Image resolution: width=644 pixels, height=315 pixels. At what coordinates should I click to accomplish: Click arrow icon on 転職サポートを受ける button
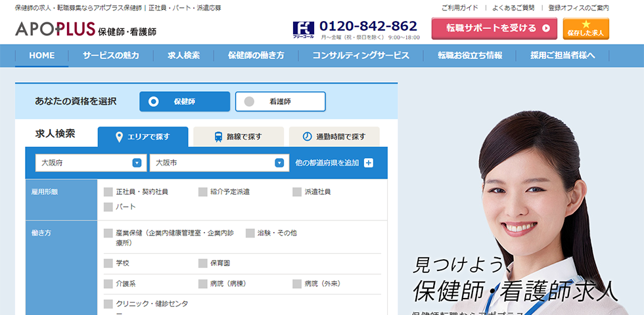point(545,29)
